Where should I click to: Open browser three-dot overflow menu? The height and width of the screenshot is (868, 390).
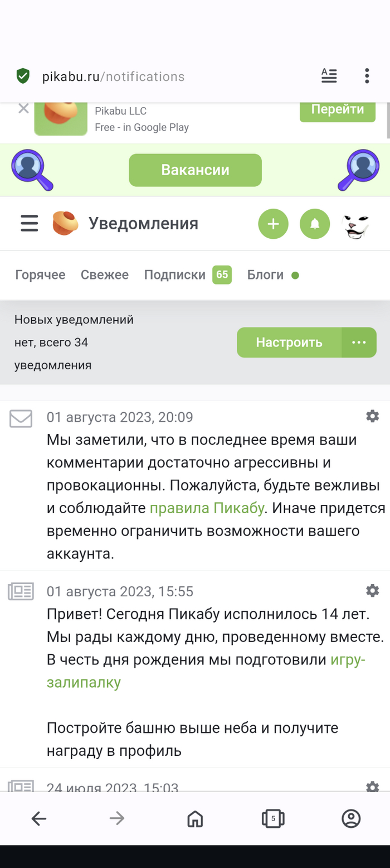[x=367, y=76]
